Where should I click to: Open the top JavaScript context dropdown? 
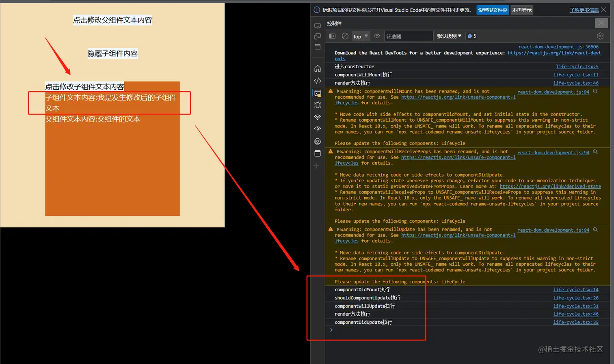(x=361, y=36)
